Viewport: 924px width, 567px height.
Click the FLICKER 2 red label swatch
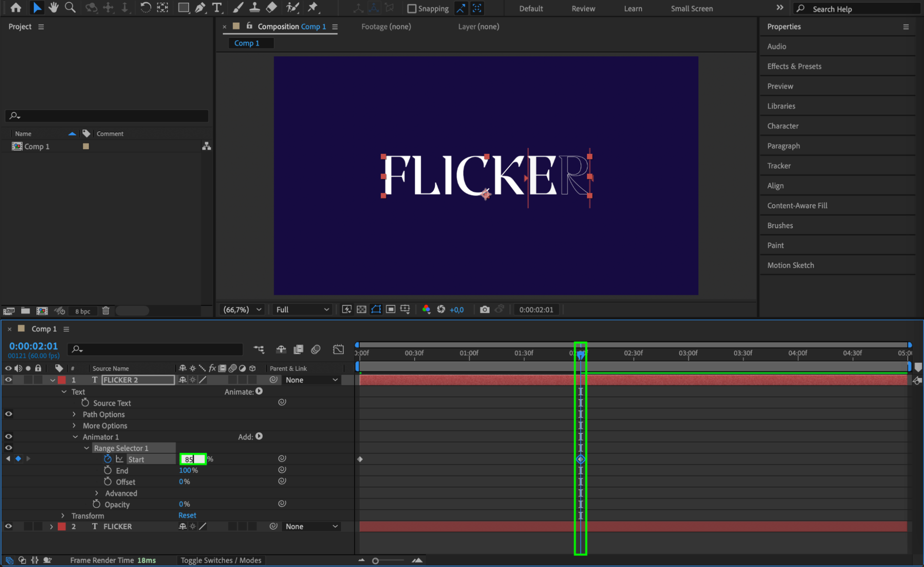[61, 380]
